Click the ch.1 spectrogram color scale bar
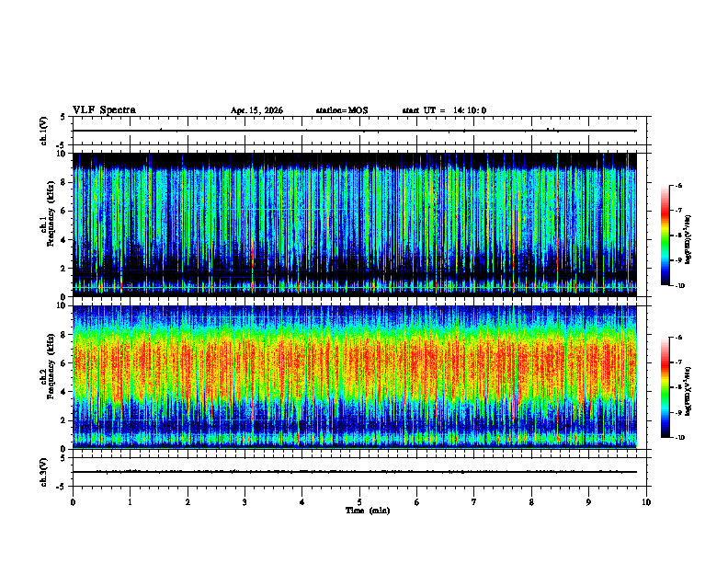This screenshot has width=728, height=563. click(x=665, y=236)
